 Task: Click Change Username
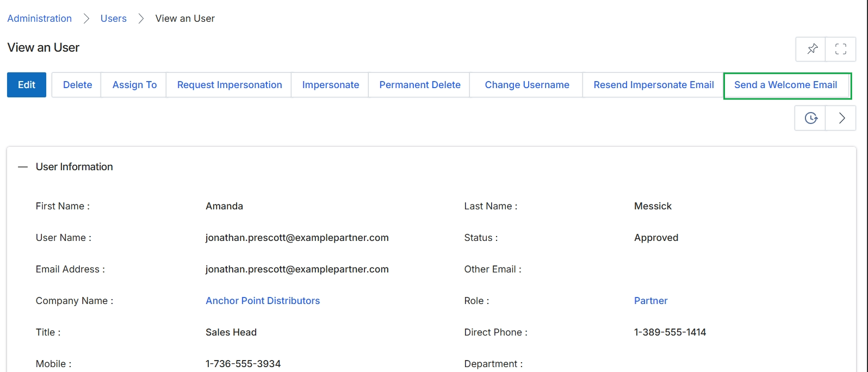pos(527,85)
